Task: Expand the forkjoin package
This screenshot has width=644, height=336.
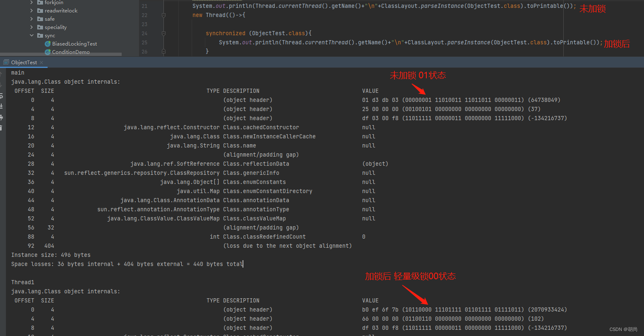Action: (32, 2)
